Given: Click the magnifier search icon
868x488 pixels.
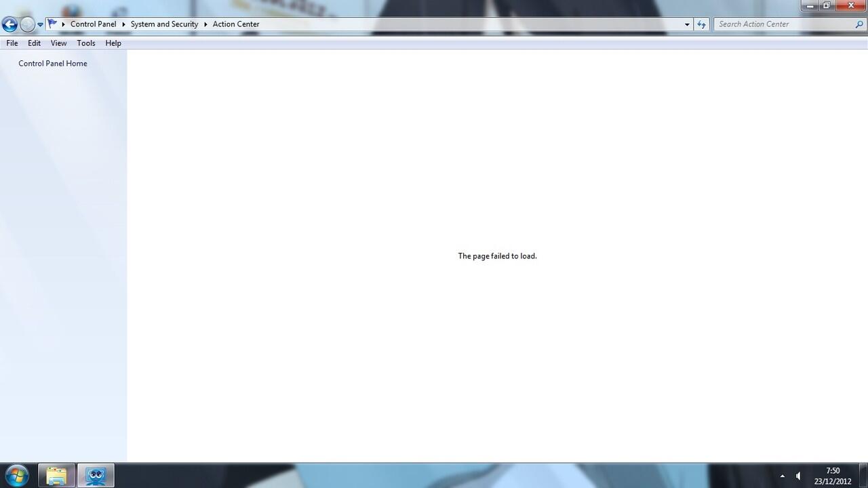Looking at the screenshot, I should click(x=860, y=24).
